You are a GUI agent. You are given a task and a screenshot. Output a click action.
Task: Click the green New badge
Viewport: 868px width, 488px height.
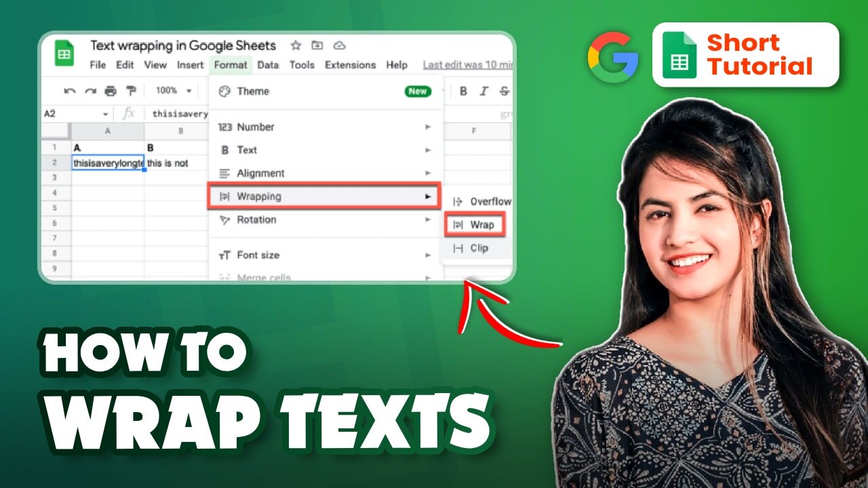418,91
